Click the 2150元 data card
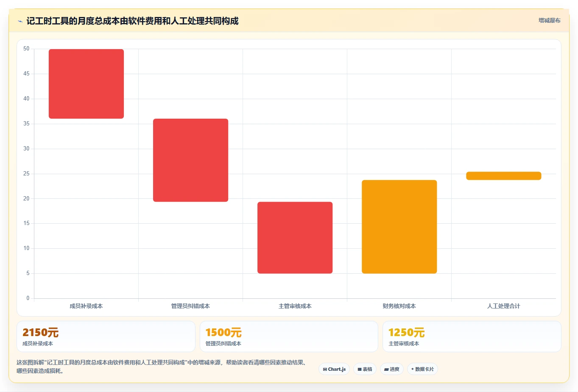578x392 pixels. [x=106, y=336]
